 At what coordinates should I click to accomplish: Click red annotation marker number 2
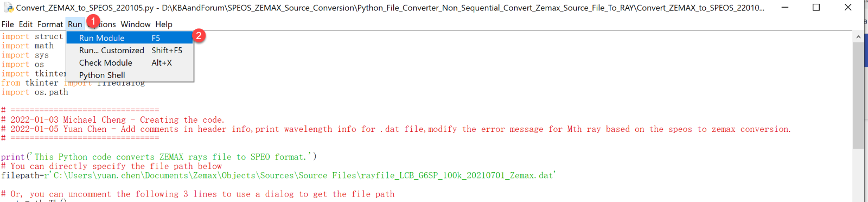click(x=199, y=35)
